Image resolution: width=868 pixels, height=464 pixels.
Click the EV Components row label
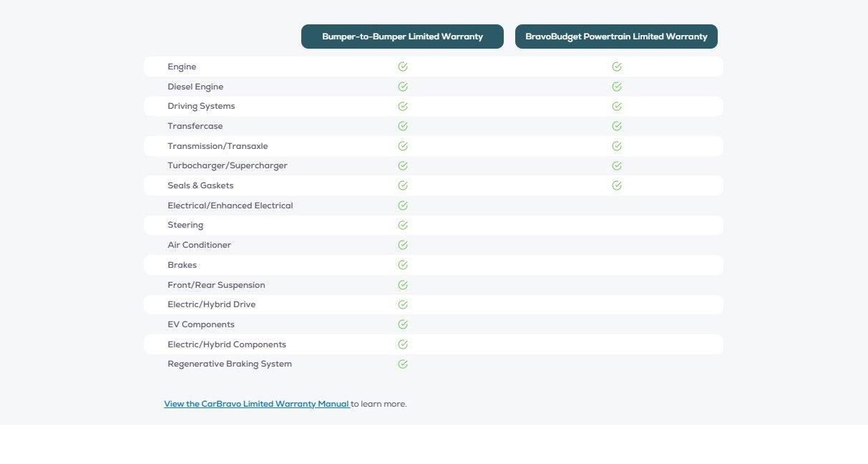[201, 324]
